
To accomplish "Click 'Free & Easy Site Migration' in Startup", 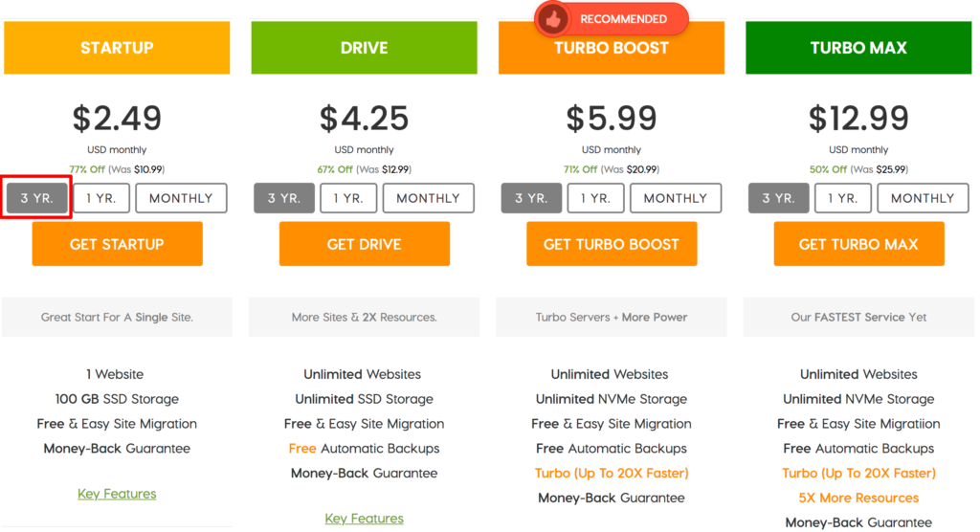I will [x=117, y=424].
